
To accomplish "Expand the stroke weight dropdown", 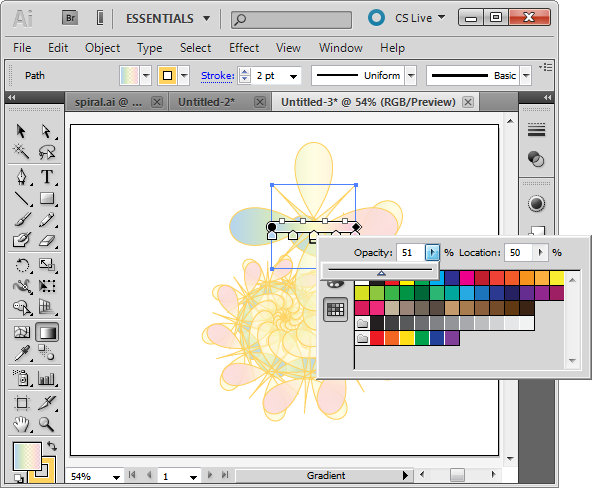I will (x=293, y=76).
